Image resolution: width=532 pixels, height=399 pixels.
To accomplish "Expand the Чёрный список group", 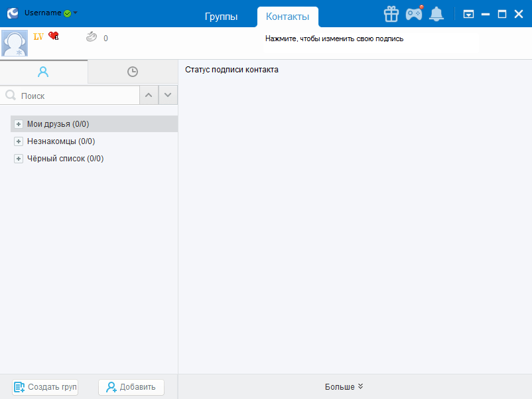I will point(19,159).
